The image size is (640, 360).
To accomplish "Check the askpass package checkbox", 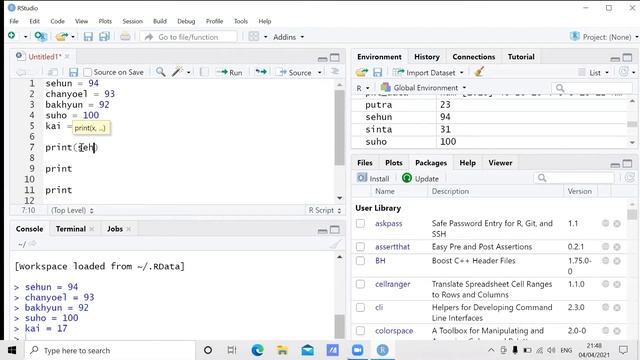I will coord(360,223).
